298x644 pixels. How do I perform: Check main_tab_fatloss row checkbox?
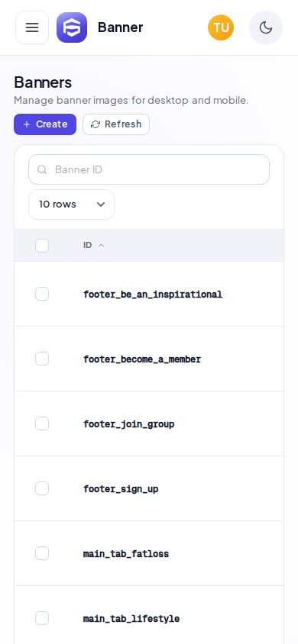click(42, 553)
